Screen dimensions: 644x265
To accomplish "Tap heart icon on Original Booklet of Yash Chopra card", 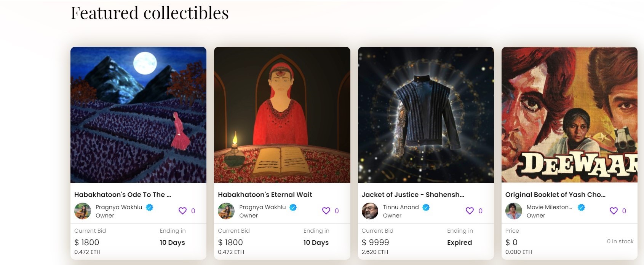I will point(613,211).
